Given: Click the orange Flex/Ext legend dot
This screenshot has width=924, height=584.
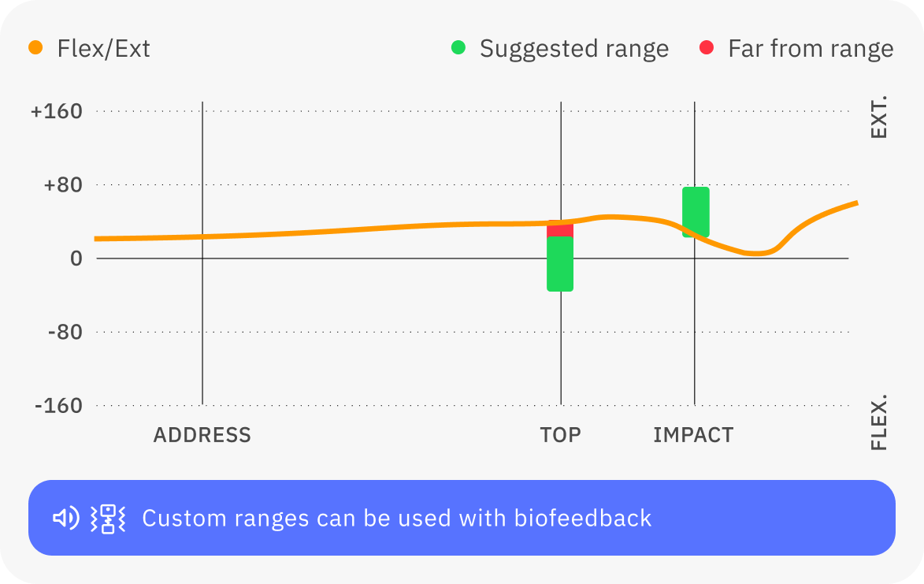Looking at the screenshot, I should click(35, 48).
